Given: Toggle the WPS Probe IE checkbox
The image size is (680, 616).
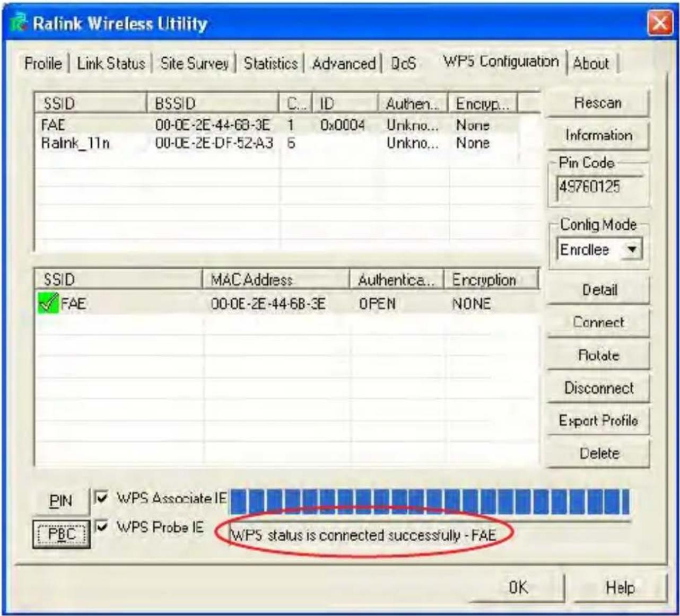Looking at the screenshot, I should (101, 526).
